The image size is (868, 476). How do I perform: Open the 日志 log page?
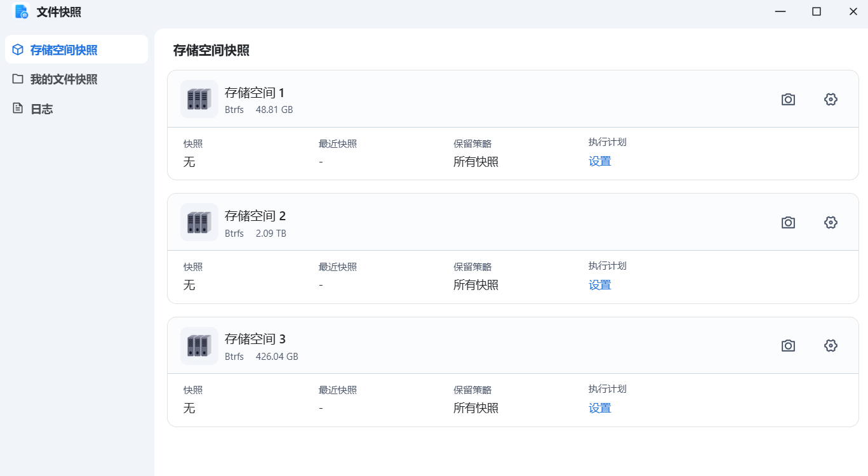41,109
